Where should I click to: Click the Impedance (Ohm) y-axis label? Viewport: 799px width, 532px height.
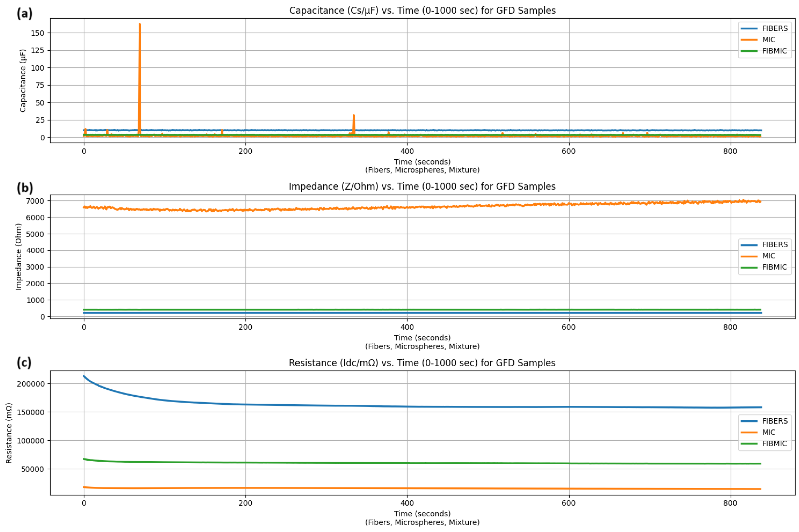pos(18,256)
